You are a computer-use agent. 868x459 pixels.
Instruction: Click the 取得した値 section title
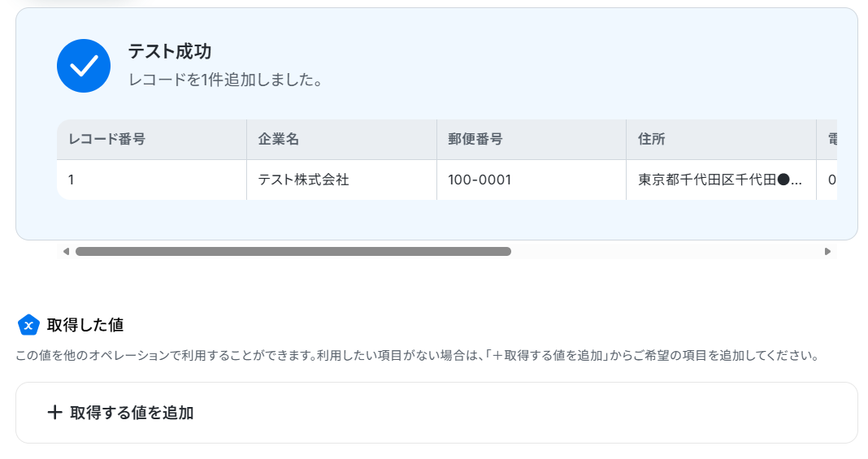click(85, 325)
